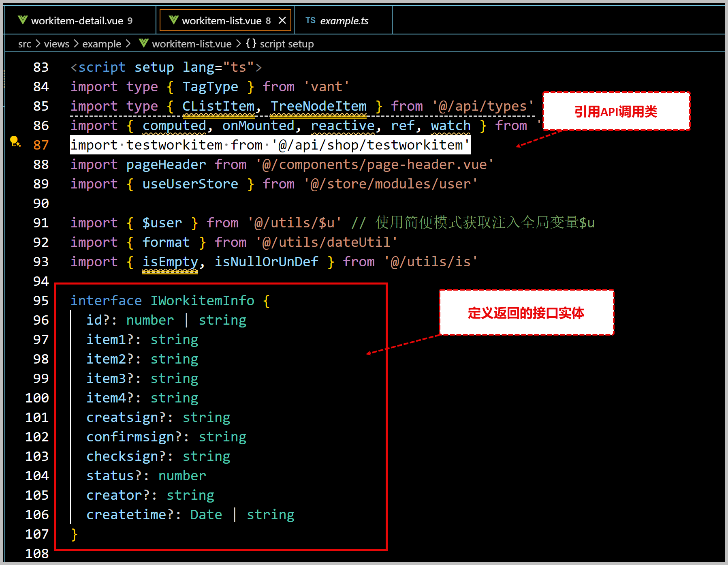Click the Vue icon on workitem-list.vue tab
This screenshot has width=728, height=565.
point(174,20)
